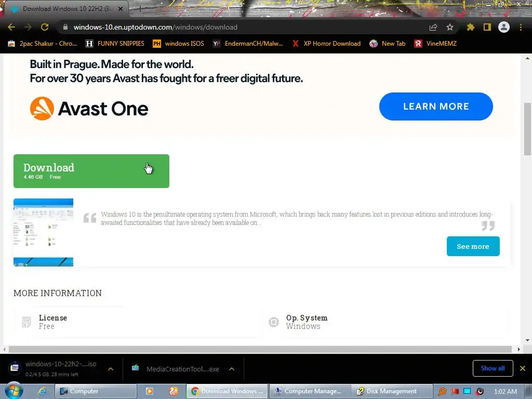
Task: Click the padlock site info icon
Action: coord(65,27)
